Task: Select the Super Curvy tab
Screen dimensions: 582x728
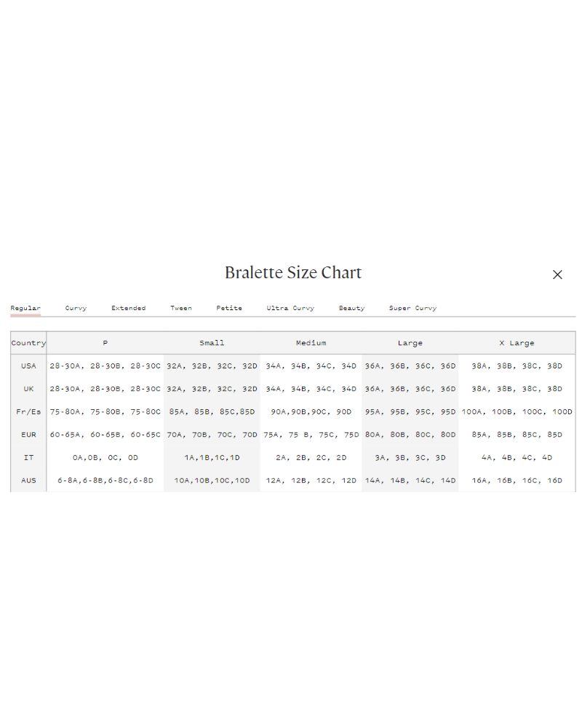Action: point(412,308)
